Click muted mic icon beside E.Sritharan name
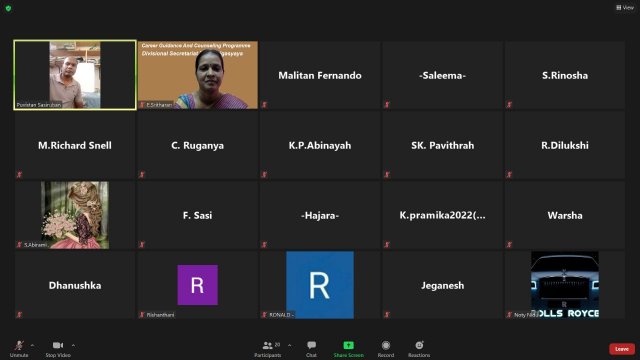The height and width of the screenshot is (360, 640). [x=142, y=105]
